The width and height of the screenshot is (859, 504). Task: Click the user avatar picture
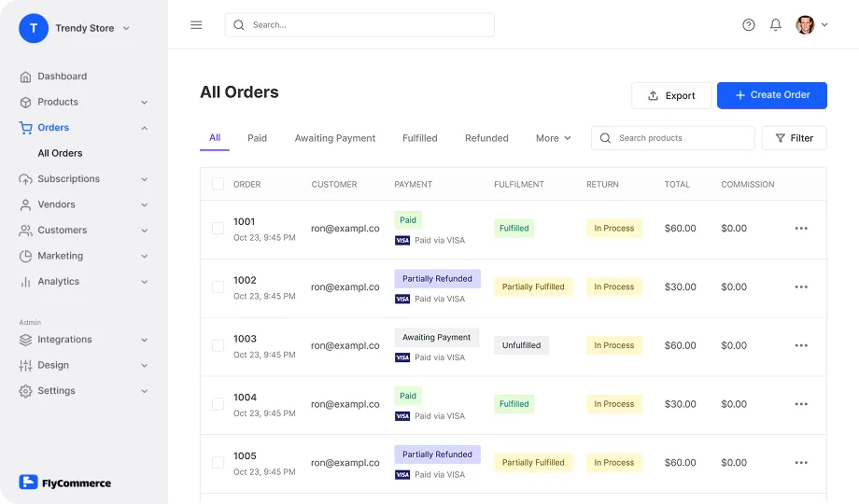[805, 24]
